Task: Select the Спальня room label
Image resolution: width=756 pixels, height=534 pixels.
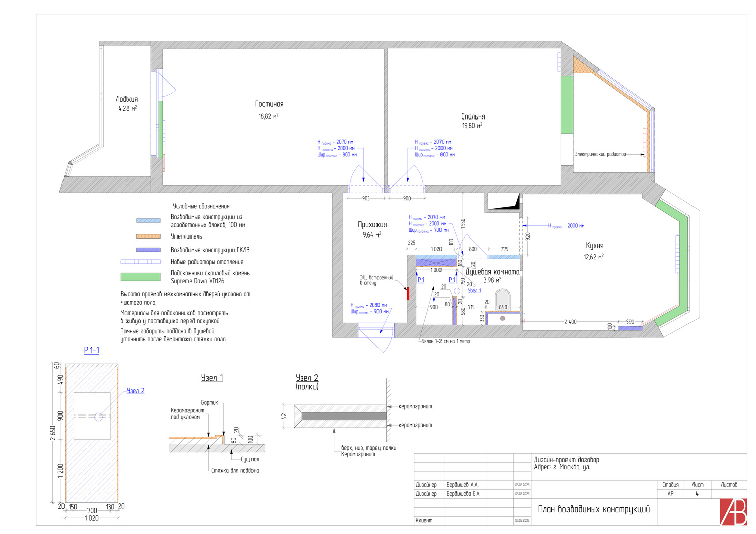Action: [x=473, y=116]
